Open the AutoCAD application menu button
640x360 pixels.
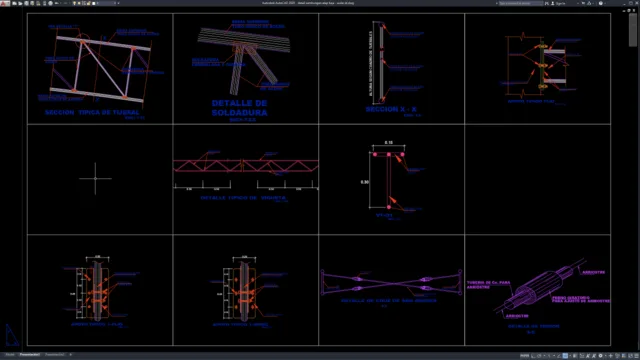[5, 3]
